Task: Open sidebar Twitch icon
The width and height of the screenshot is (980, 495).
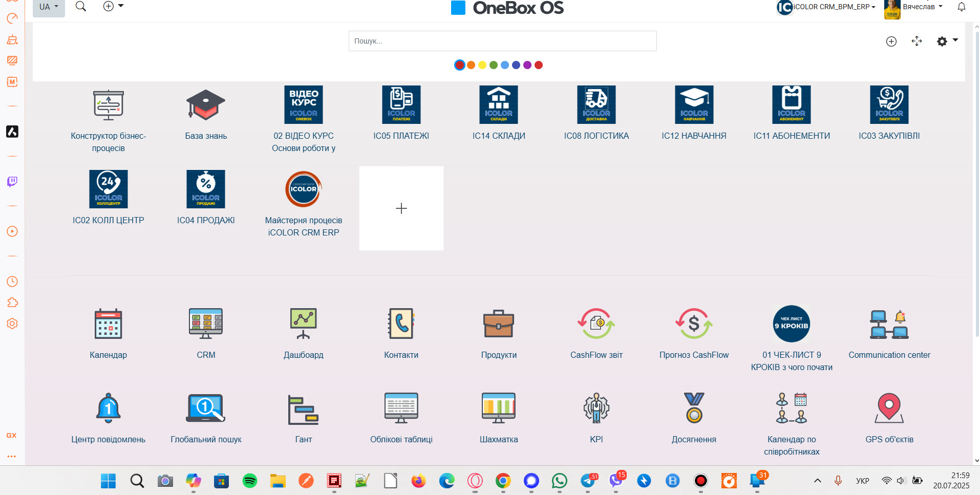Action: [x=12, y=182]
